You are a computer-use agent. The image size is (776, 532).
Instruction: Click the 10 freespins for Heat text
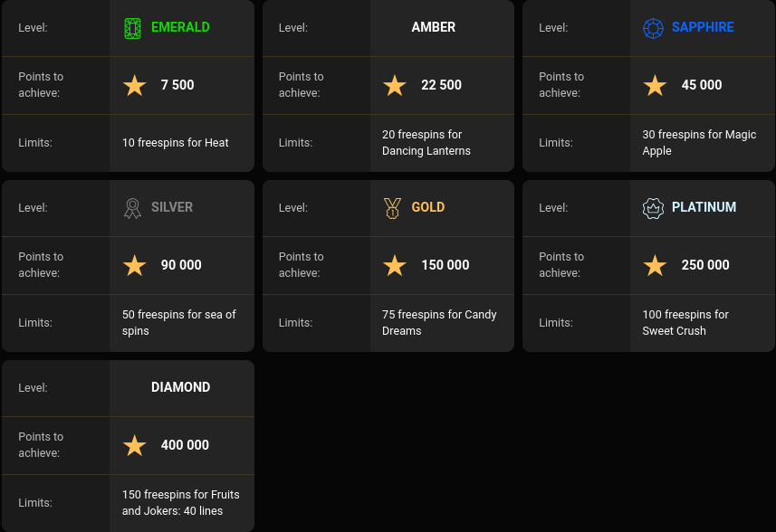coord(176,143)
